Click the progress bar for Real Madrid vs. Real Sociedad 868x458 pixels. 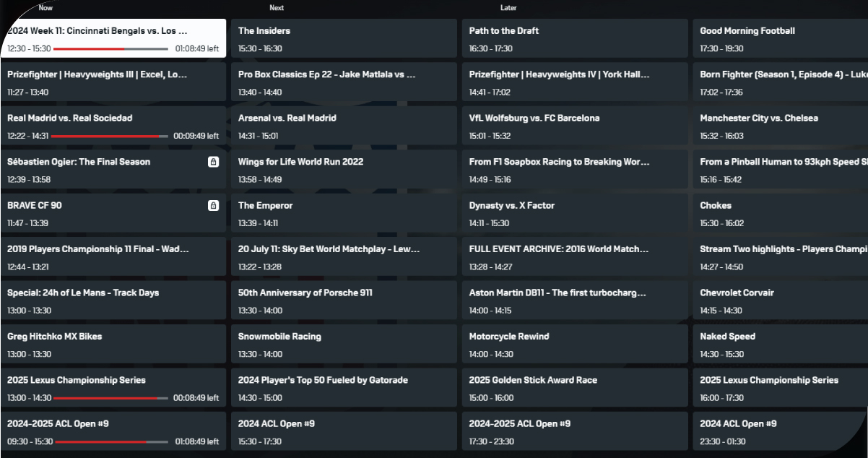pyautogui.click(x=112, y=136)
